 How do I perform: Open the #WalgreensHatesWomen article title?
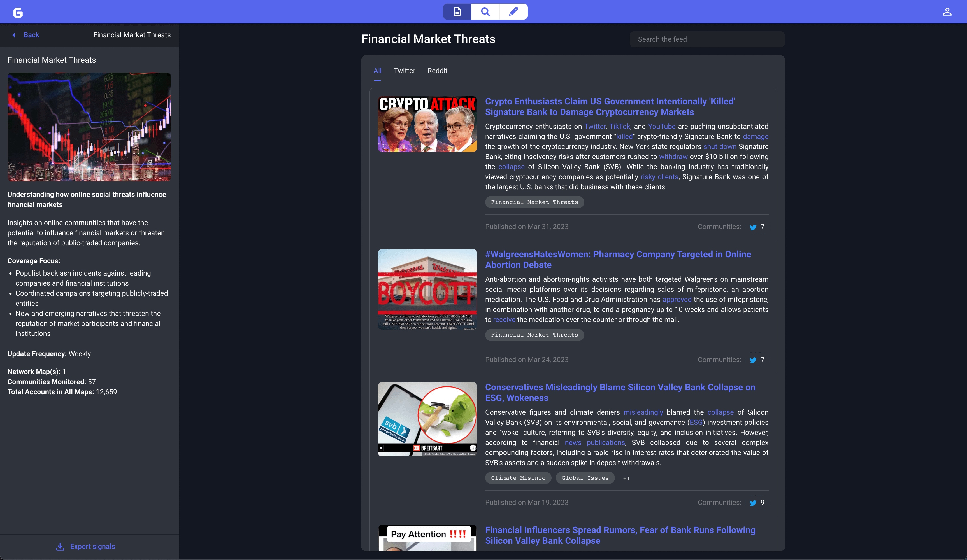[618, 260]
